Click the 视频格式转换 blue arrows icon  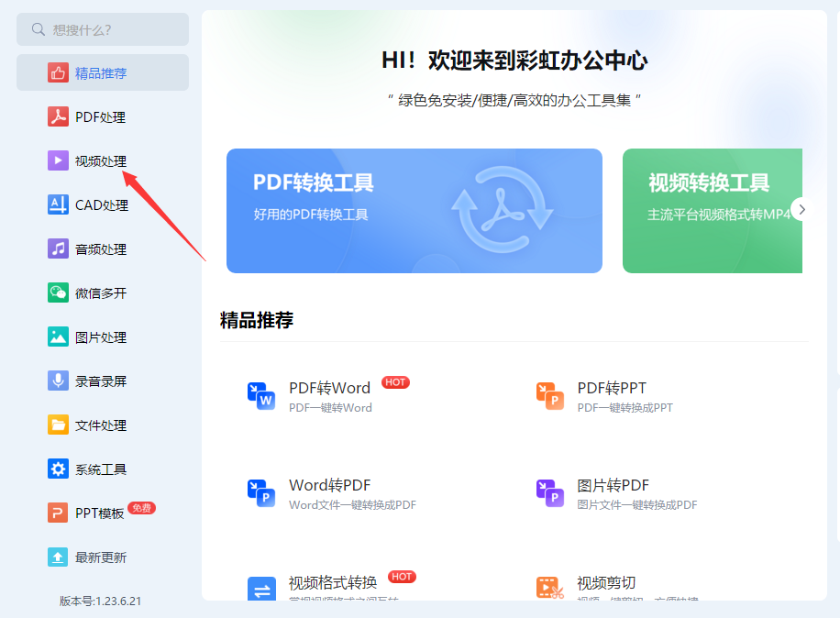(x=261, y=588)
